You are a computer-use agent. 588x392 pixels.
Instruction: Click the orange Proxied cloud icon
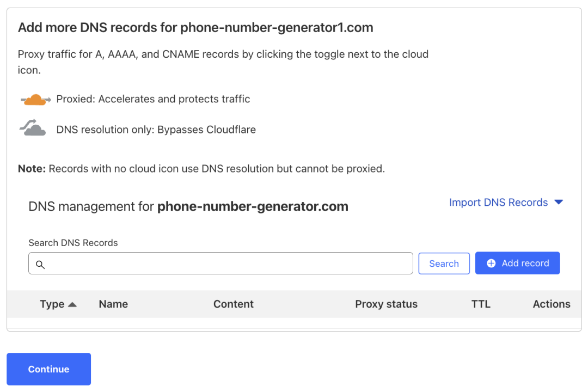click(35, 100)
